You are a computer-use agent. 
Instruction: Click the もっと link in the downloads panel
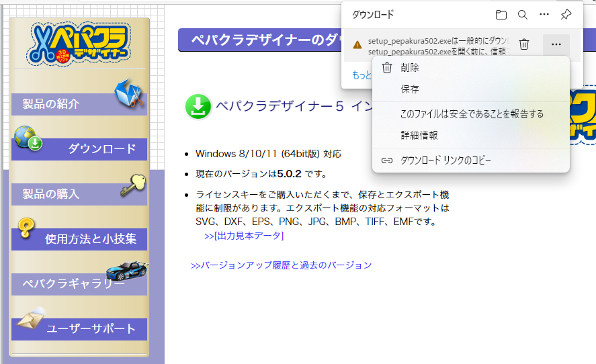coord(361,75)
